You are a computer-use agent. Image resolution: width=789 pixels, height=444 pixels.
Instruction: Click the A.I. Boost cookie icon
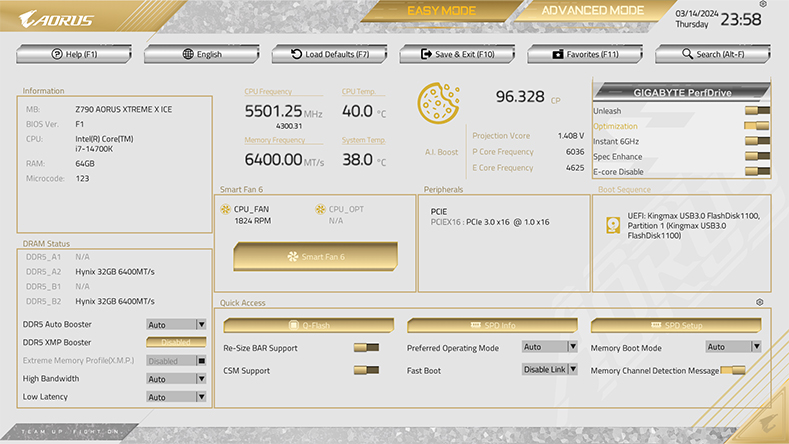(438, 103)
